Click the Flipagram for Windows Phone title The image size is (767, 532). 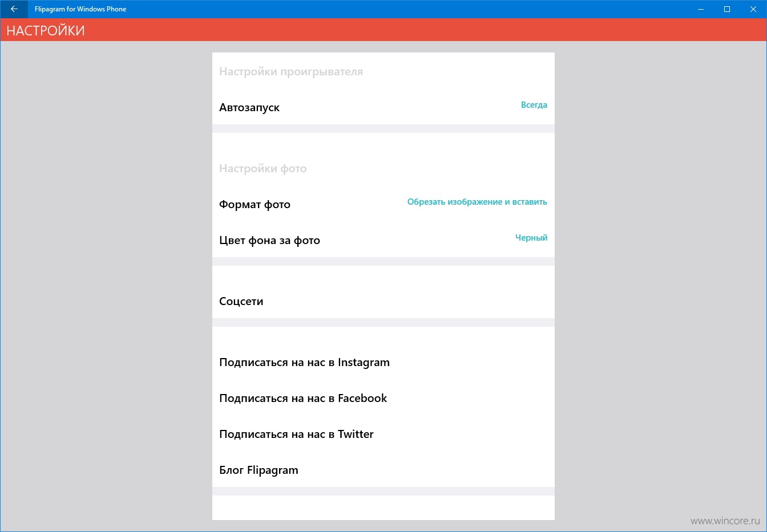click(x=80, y=9)
